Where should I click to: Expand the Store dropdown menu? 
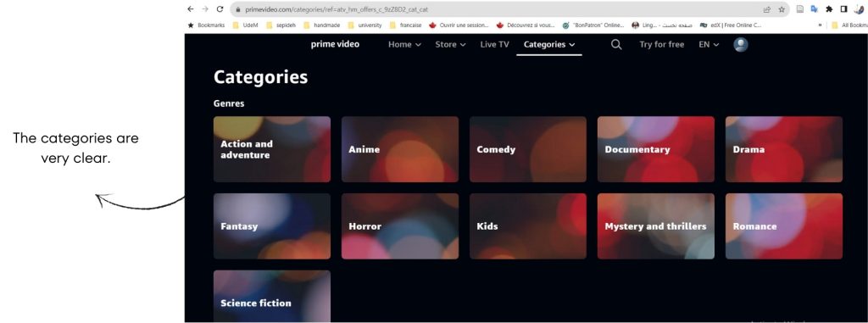pos(451,44)
